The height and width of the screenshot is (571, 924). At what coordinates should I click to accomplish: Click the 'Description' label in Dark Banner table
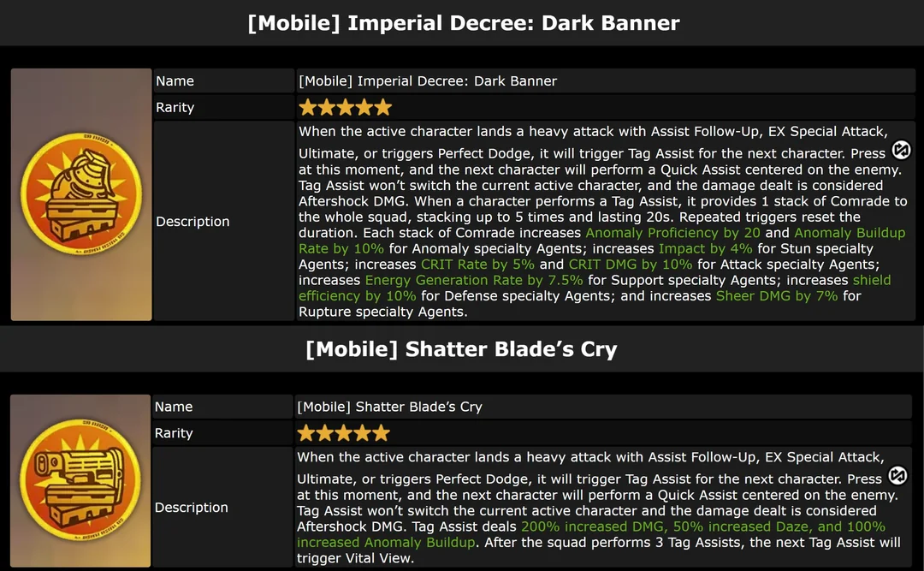192,221
